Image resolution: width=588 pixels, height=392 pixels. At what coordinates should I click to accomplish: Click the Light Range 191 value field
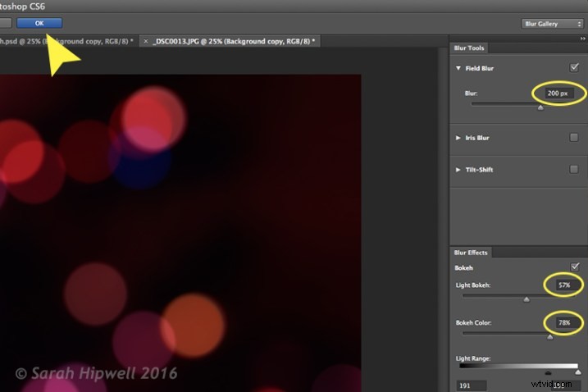472,385
